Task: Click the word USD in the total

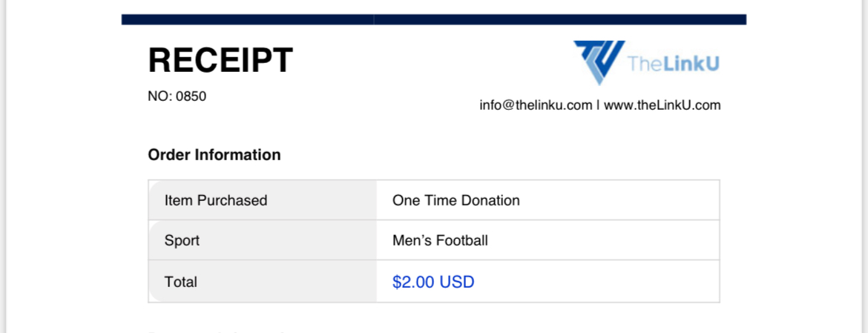Action: pyautogui.click(x=457, y=282)
